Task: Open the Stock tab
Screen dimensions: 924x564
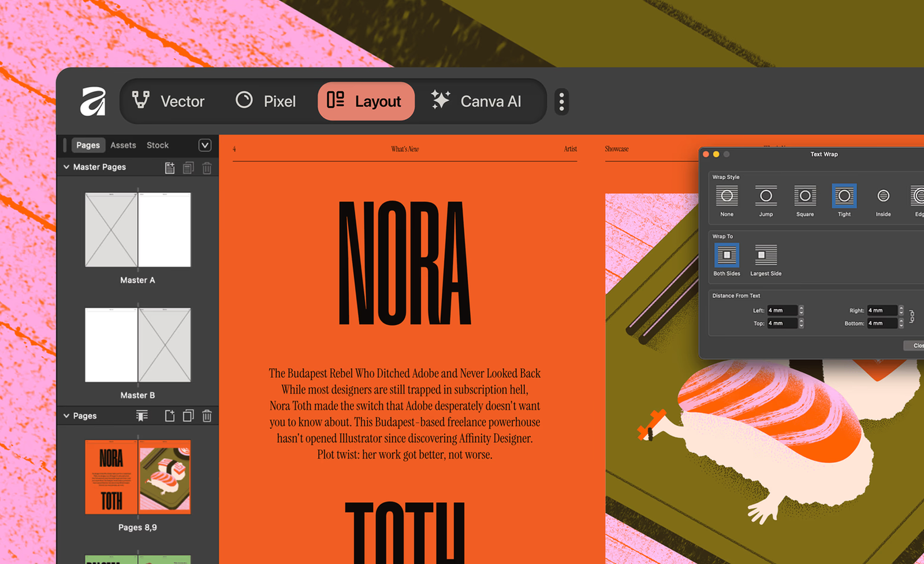Action: (x=158, y=145)
